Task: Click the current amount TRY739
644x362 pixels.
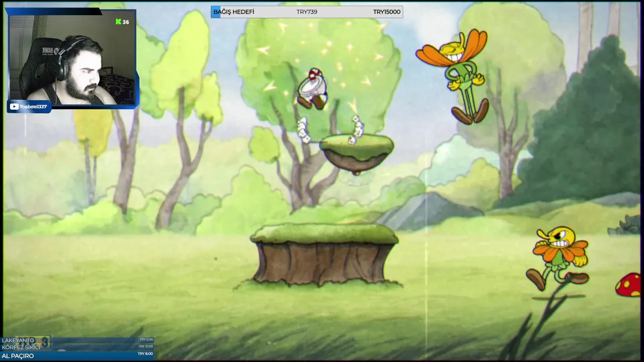Action: [307, 12]
